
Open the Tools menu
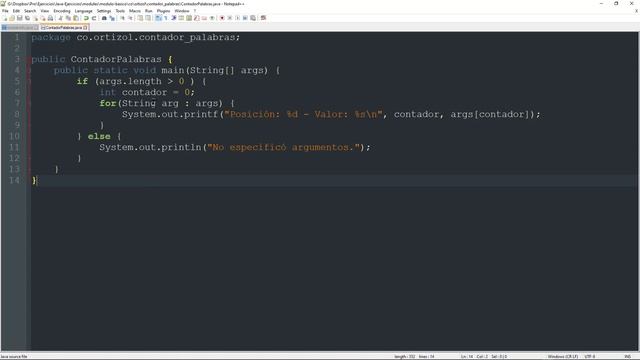tap(120, 11)
